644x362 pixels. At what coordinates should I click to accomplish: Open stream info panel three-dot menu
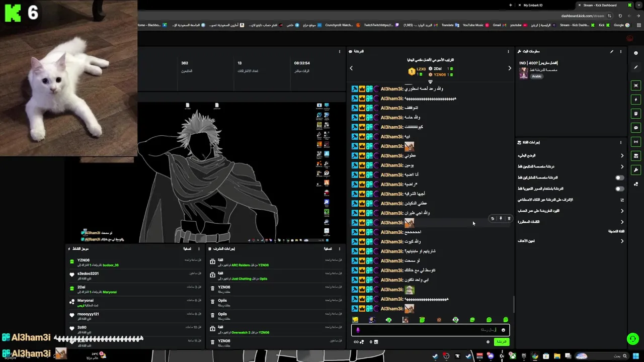(x=620, y=51)
